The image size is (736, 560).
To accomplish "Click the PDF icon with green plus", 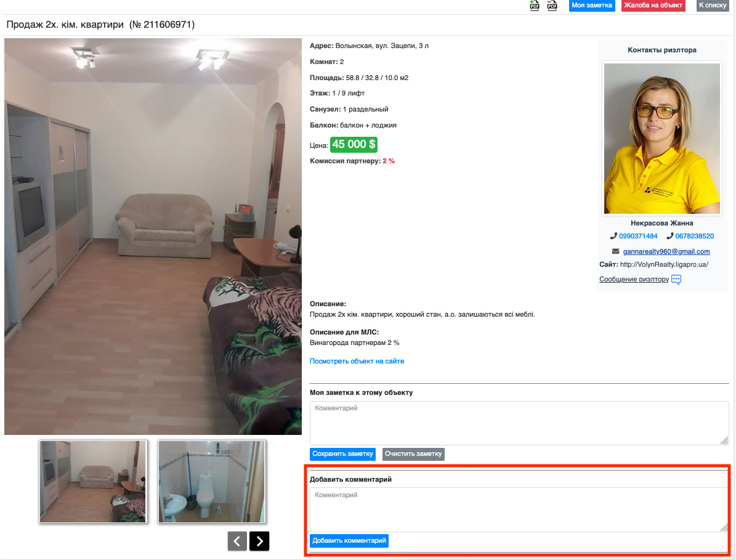I will 534,5.
